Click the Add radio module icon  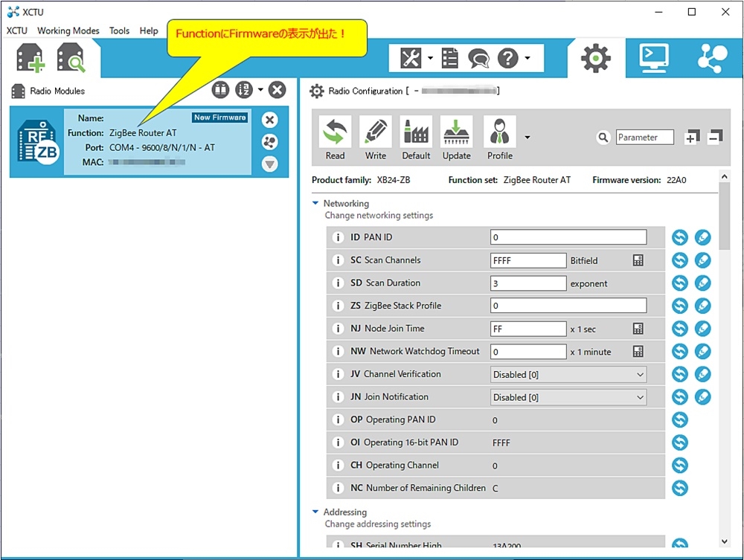30,58
